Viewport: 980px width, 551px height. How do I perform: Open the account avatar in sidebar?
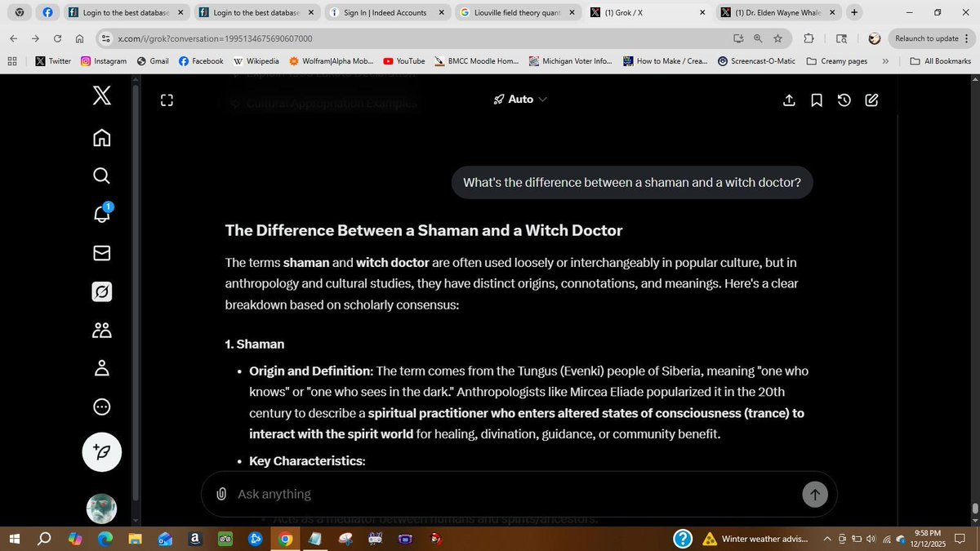pos(102,509)
